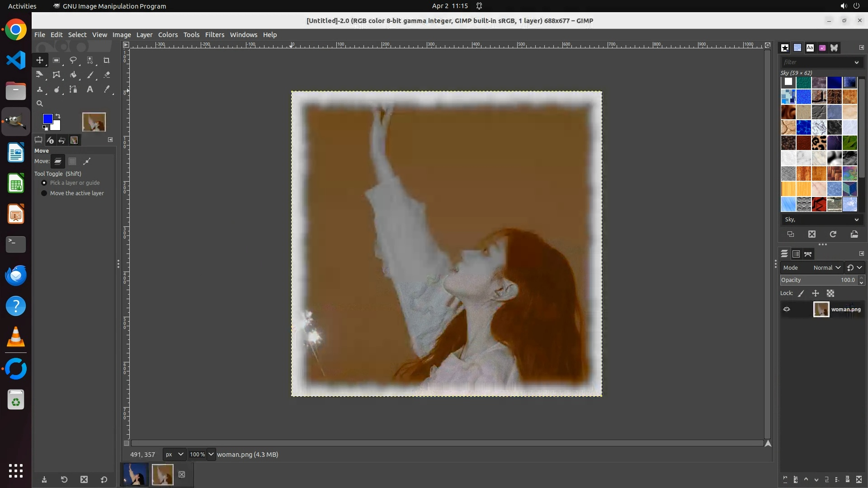Open the Colors menu
868x488 pixels.
click(168, 35)
